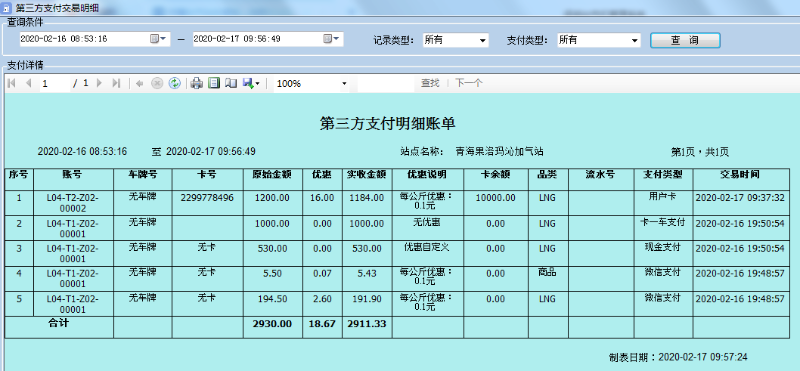The height and width of the screenshot is (371, 800).
Task: Click discount note 无优惠
Action: click(x=427, y=222)
